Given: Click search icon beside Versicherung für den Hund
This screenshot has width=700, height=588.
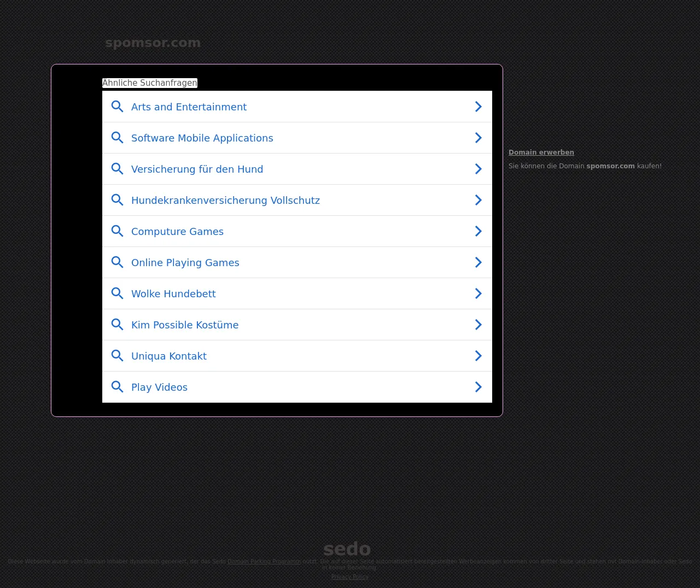Looking at the screenshot, I should coord(117,169).
